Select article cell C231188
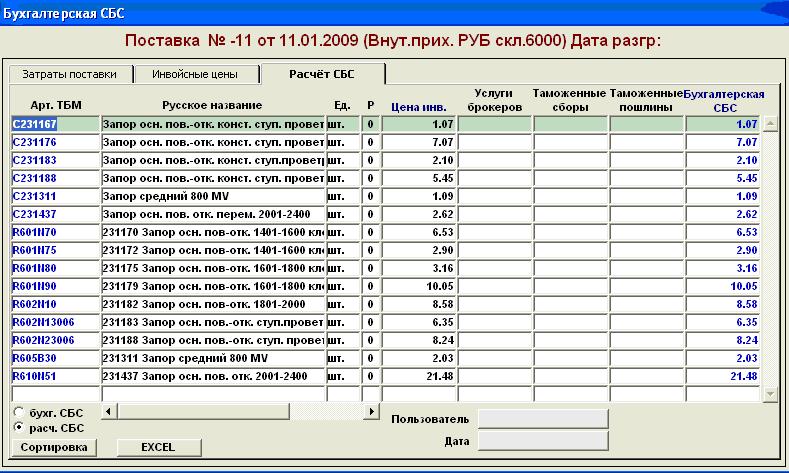This screenshot has width=789, height=473. [55, 178]
